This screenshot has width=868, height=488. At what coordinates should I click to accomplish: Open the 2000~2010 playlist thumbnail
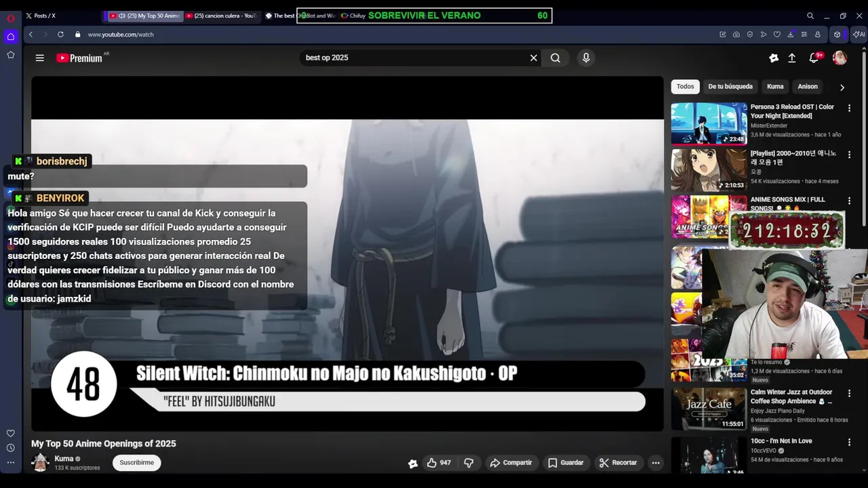click(709, 170)
